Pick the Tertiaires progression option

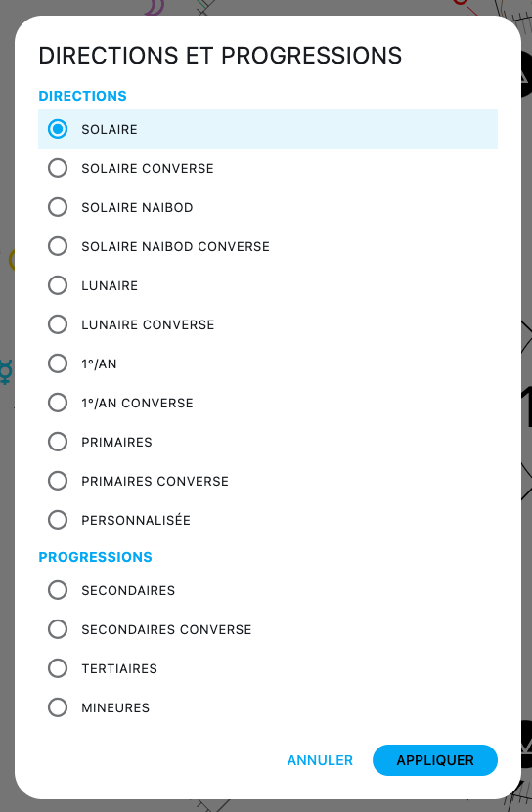click(268, 668)
